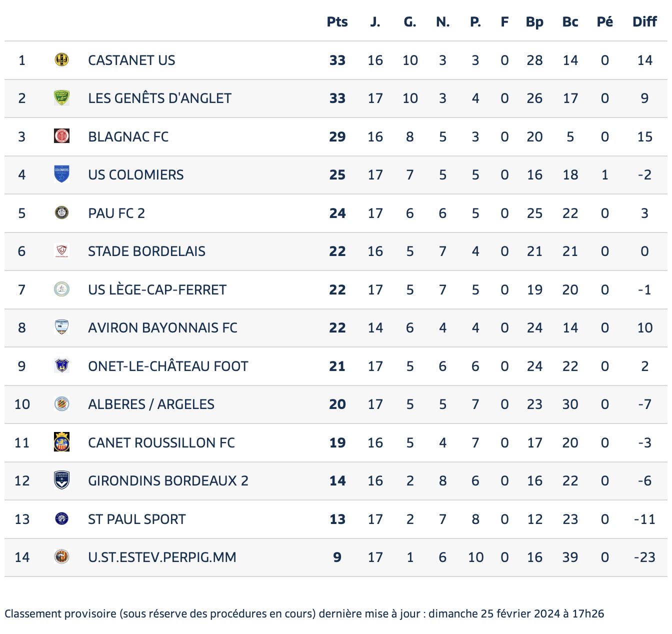Viewport: 672px width, 634px height.
Task: Open the US LÈGE-CAP-FERRET team name
Action: click(x=157, y=289)
